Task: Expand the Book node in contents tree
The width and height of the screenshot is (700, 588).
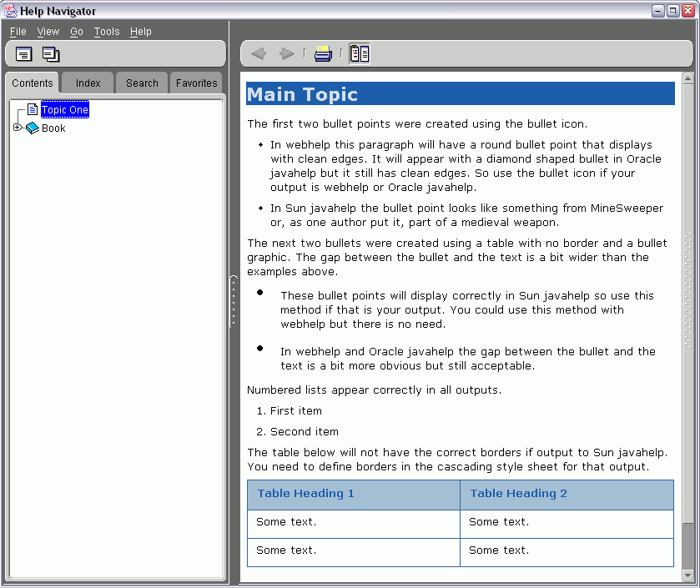Action: pos(17,128)
